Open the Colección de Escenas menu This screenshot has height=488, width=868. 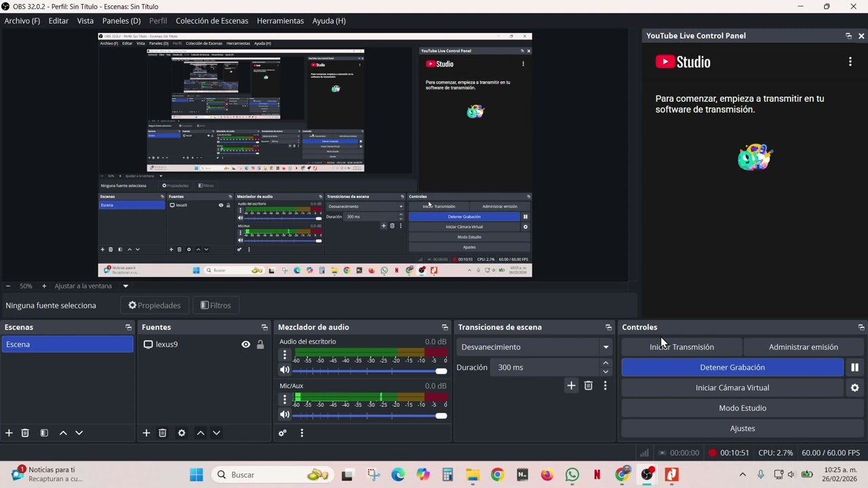click(x=212, y=21)
